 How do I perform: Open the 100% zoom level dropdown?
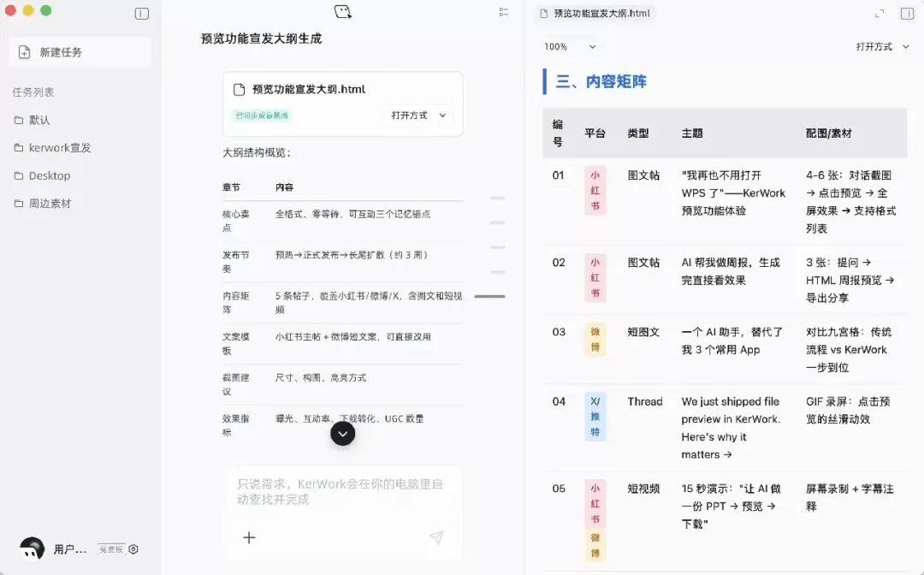569,46
